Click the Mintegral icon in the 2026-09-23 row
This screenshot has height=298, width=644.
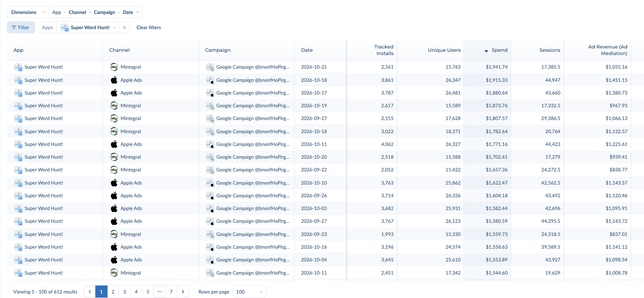click(114, 234)
